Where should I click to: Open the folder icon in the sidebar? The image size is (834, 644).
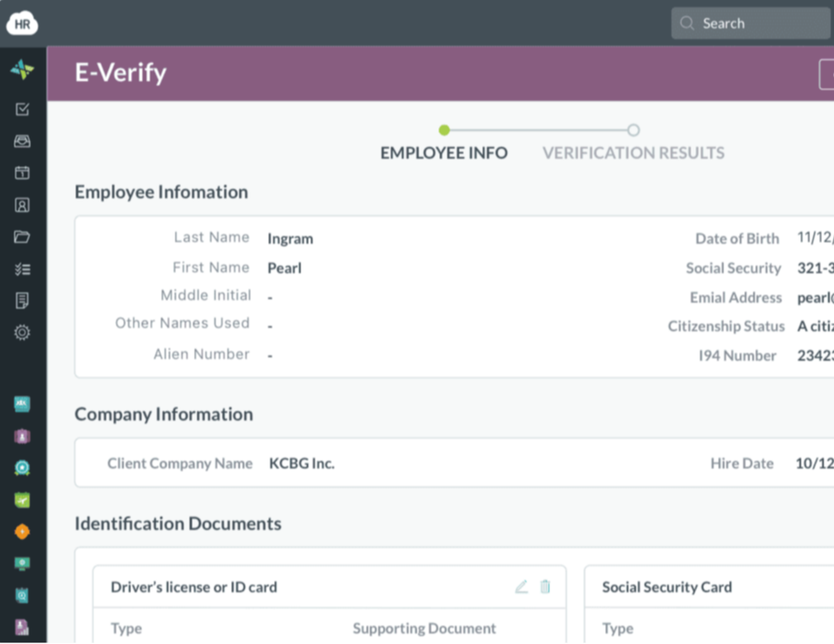pyautogui.click(x=23, y=237)
